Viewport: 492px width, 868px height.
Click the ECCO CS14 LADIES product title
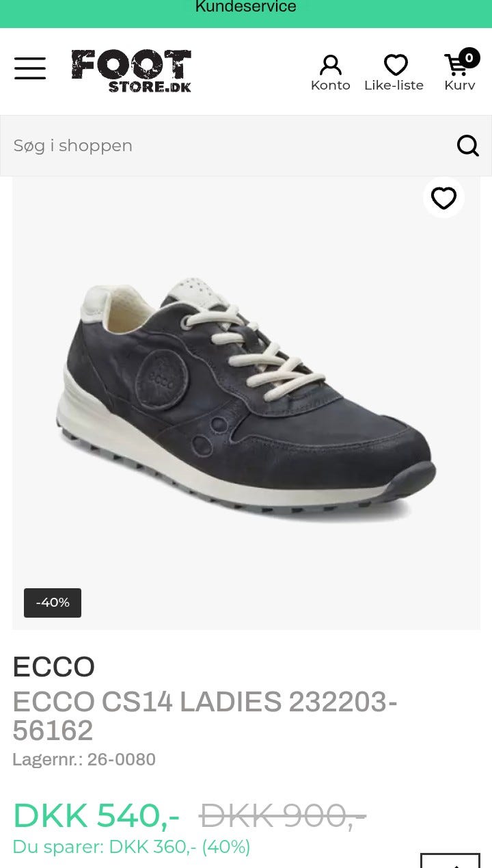[x=205, y=716]
